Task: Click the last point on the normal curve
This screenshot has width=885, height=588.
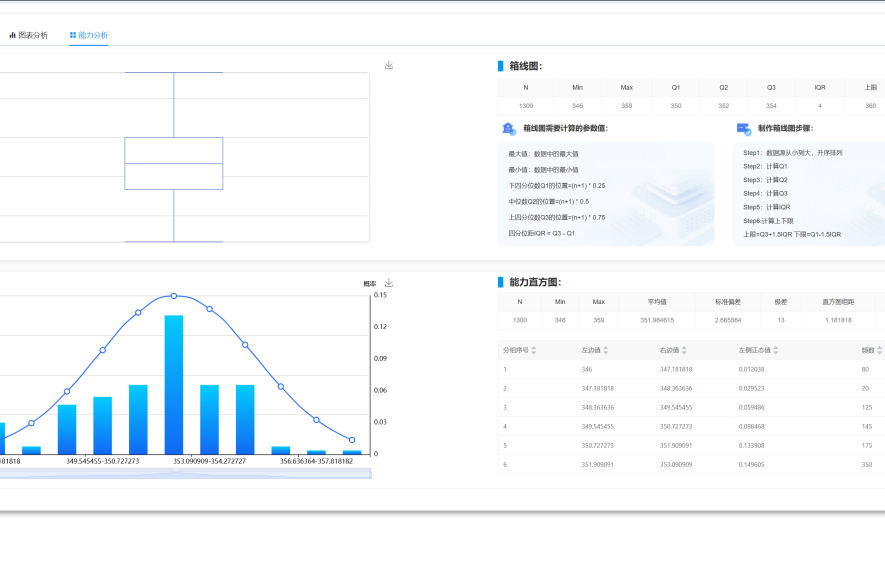Action: pos(352,440)
